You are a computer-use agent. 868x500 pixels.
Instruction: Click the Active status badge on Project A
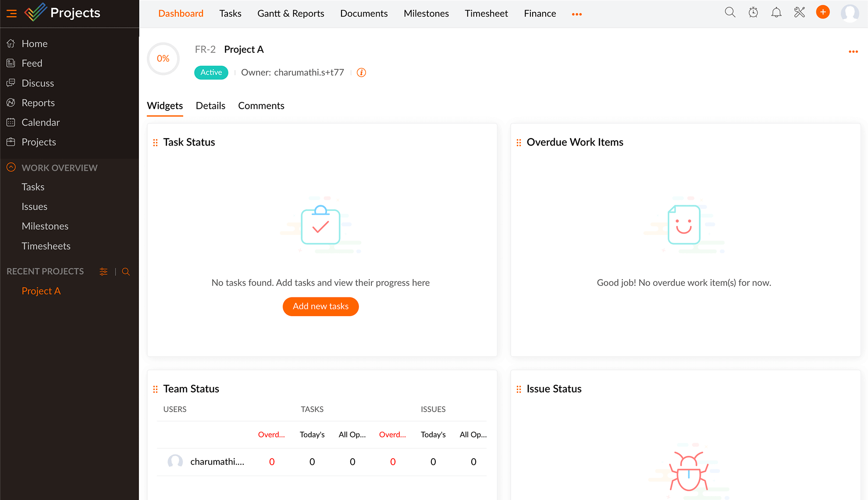pyautogui.click(x=210, y=71)
